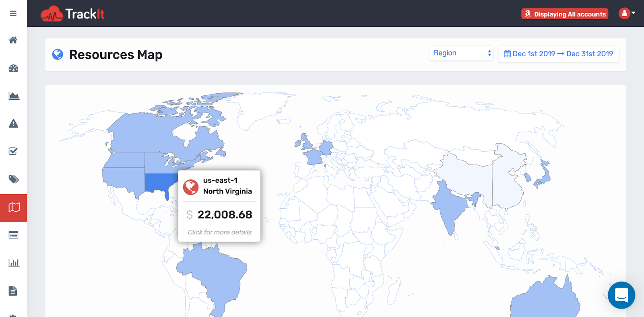Open the warning triangle alerts icon
Screen dimensions: 644x317
[13, 124]
